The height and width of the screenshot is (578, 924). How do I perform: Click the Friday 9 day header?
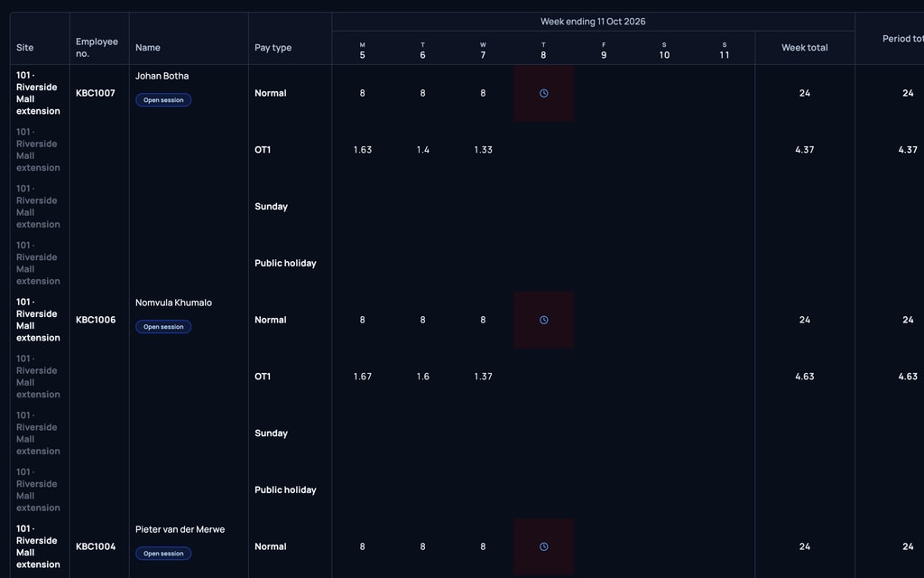(604, 51)
